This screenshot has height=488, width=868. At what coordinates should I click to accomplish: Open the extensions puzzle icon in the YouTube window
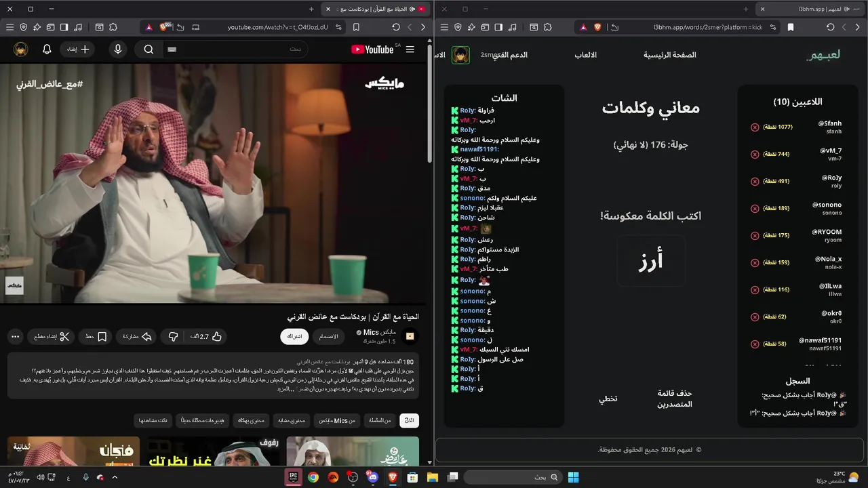[113, 27]
